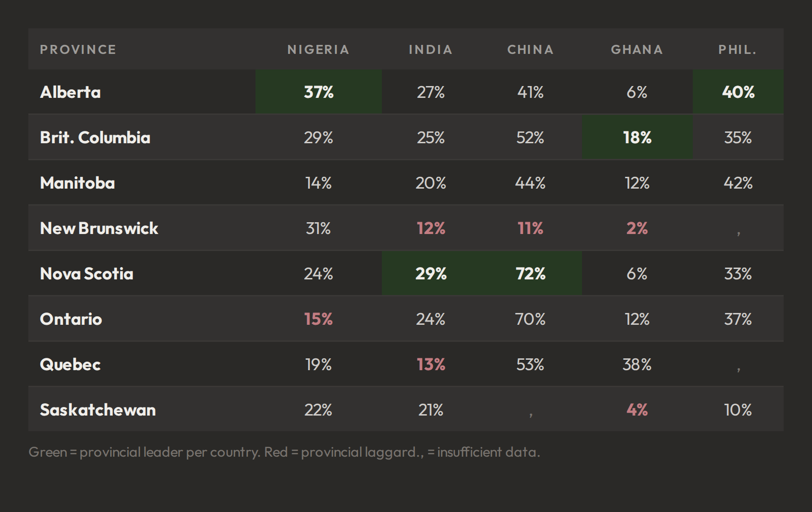Select Alberta's green 37% Nigeria cell
Screen dimensions: 812x512
[318, 92]
